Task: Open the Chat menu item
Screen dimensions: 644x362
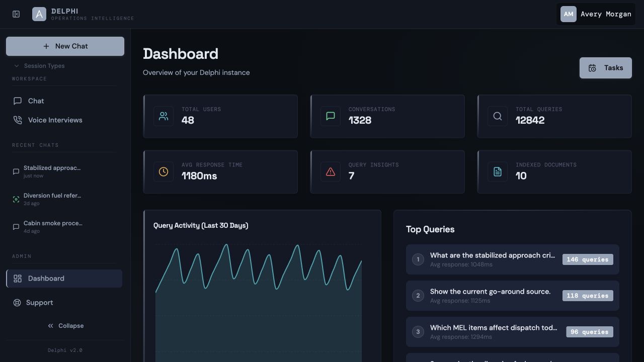Action: pyautogui.click(x=64, y=101)
